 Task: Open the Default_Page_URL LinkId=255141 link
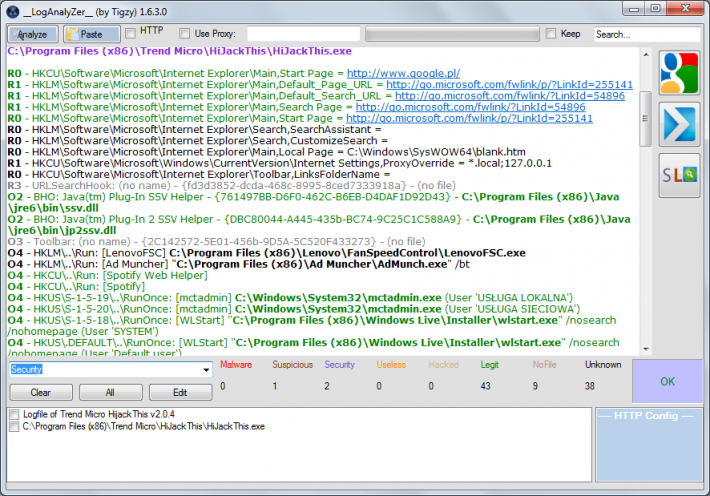click(x=509, y=85)
